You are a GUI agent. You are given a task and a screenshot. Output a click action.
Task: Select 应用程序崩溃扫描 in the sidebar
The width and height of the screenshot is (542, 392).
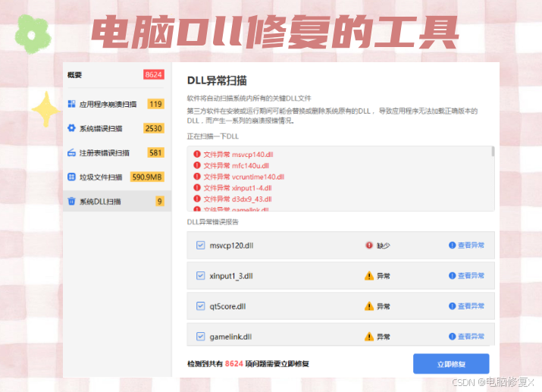[x=117, y=104]
